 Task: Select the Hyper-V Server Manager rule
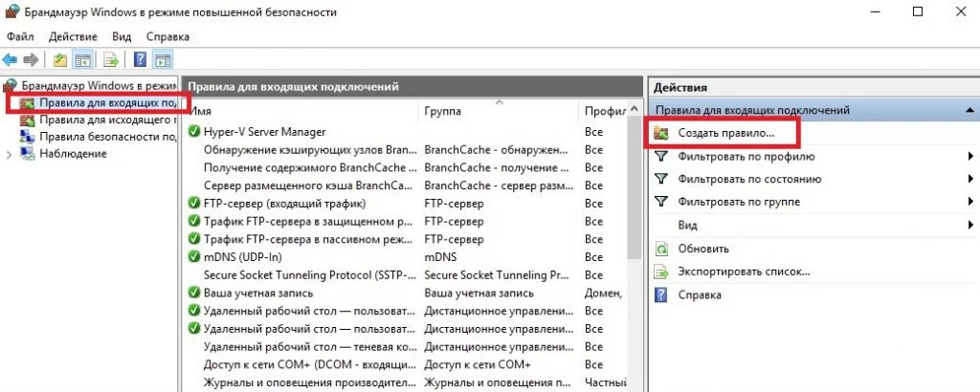[264, 132]
